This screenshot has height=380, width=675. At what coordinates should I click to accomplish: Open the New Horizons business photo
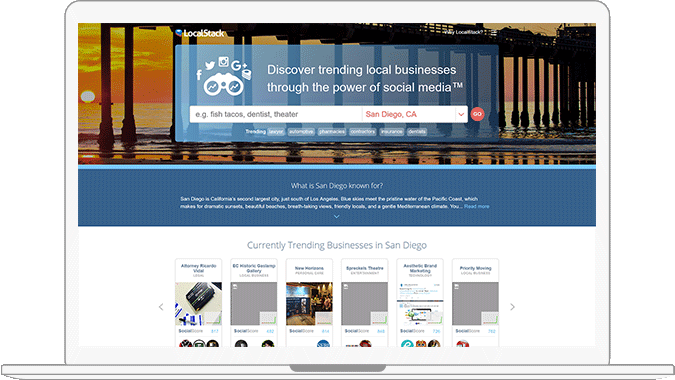tap(309, 303)
